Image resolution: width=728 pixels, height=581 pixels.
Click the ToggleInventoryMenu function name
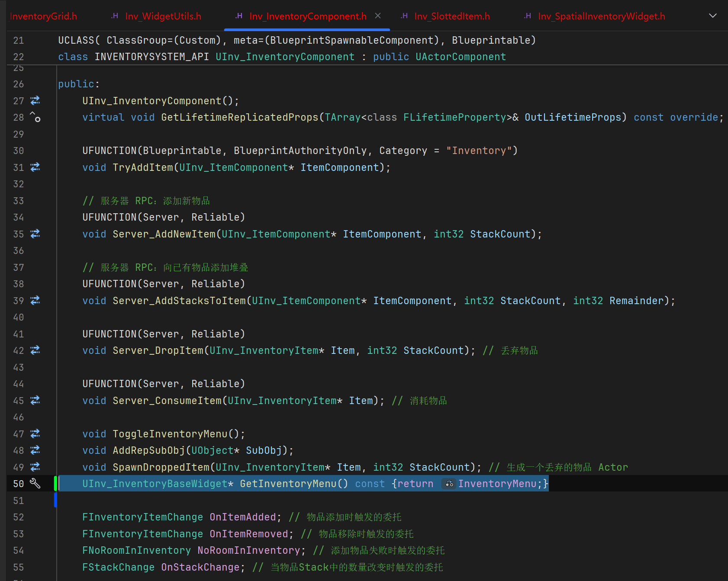pyautogui.click(x=170, y=434)
